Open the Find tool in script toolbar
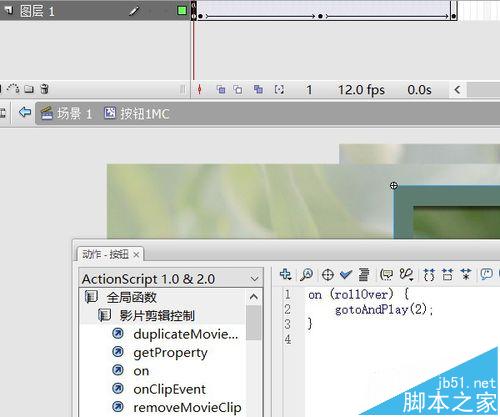Image resolution: width=500 pixels, height=417 pixels. pyautogui.click(x=307, y=275)
